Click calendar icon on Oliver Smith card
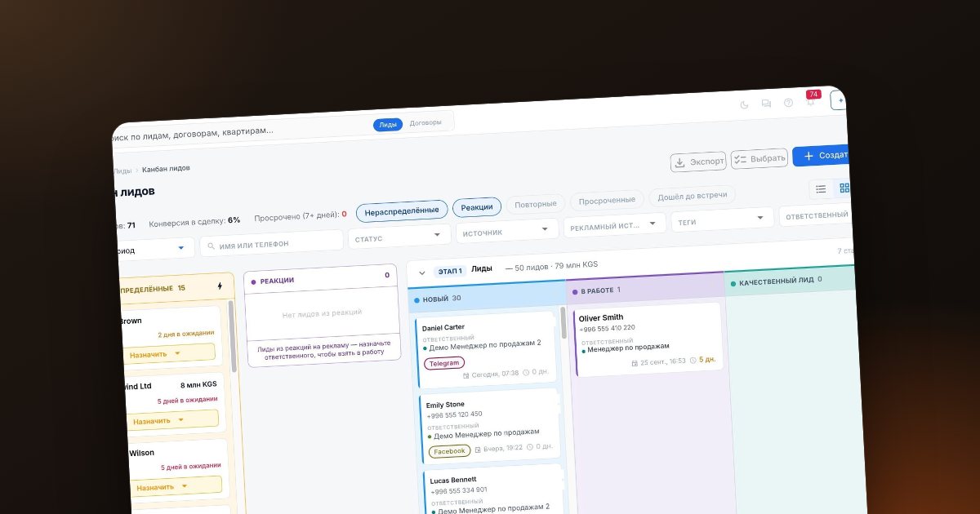Image resolution: width=980 pixels, height=514 pixels. 635,362
